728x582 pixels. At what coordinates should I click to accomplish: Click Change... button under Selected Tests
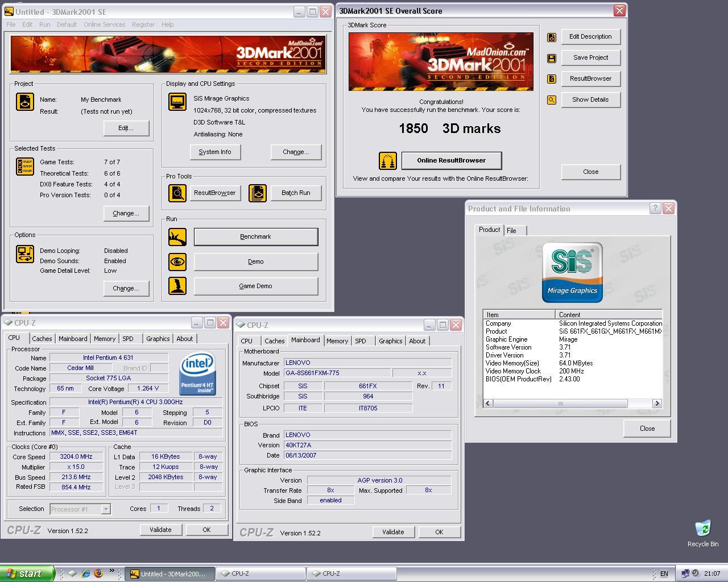click(126, 214)
